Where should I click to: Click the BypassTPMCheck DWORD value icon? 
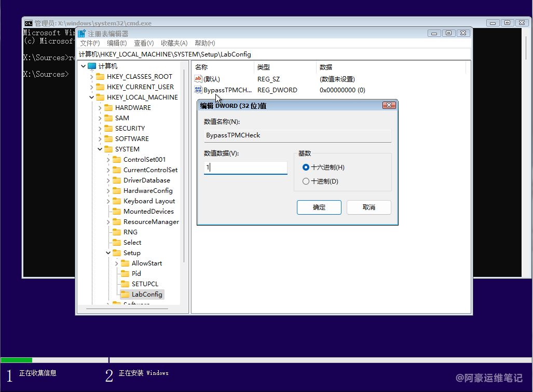click(198, 90)
